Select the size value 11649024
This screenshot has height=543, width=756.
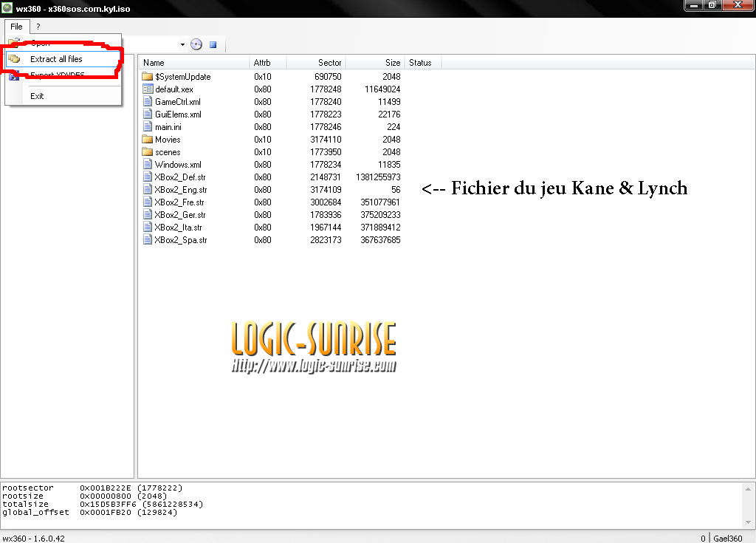coord(382,89)
